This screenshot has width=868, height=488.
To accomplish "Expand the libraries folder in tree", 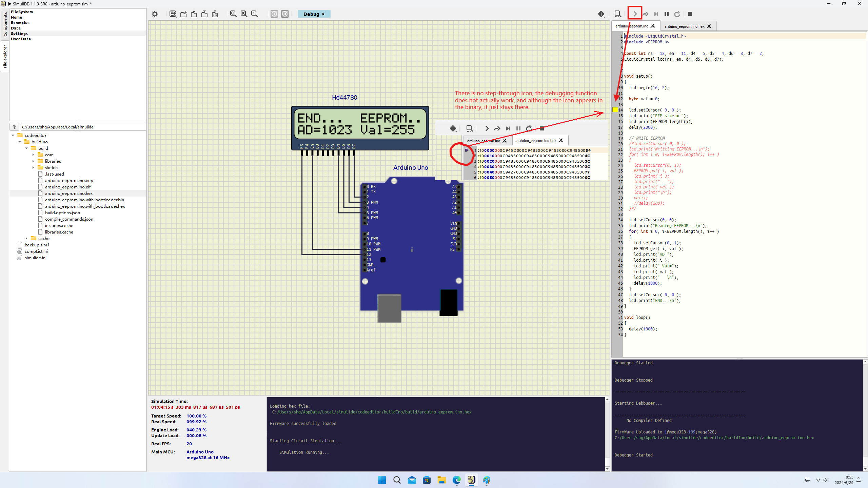I will pos(33,161).
